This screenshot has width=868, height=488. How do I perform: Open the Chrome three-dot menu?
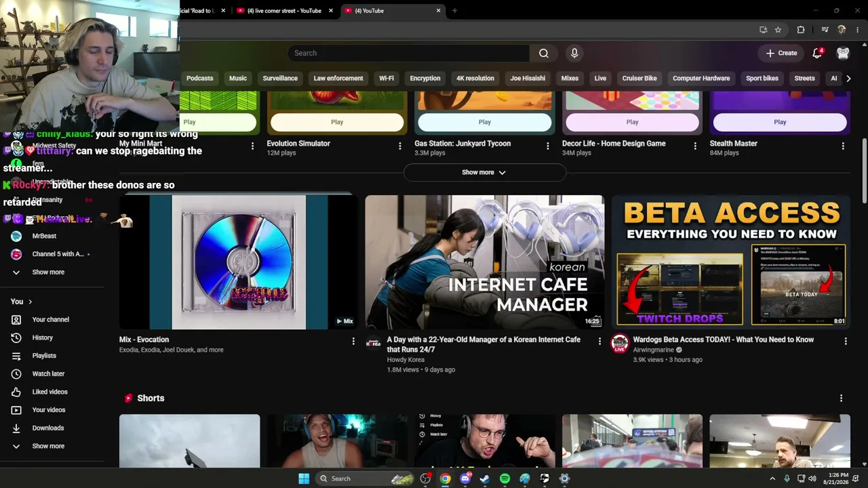click(x=858, y=30)
